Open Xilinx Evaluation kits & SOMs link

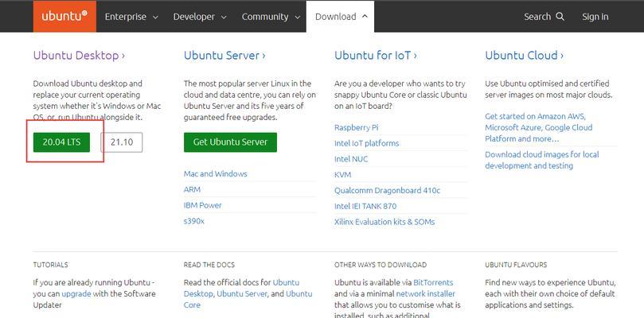384,222
